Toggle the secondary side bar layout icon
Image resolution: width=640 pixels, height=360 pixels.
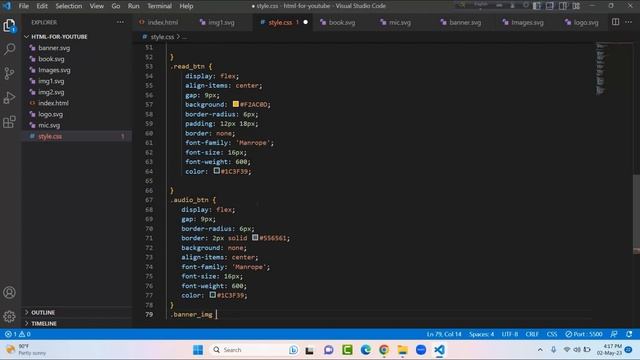point(563,6)
